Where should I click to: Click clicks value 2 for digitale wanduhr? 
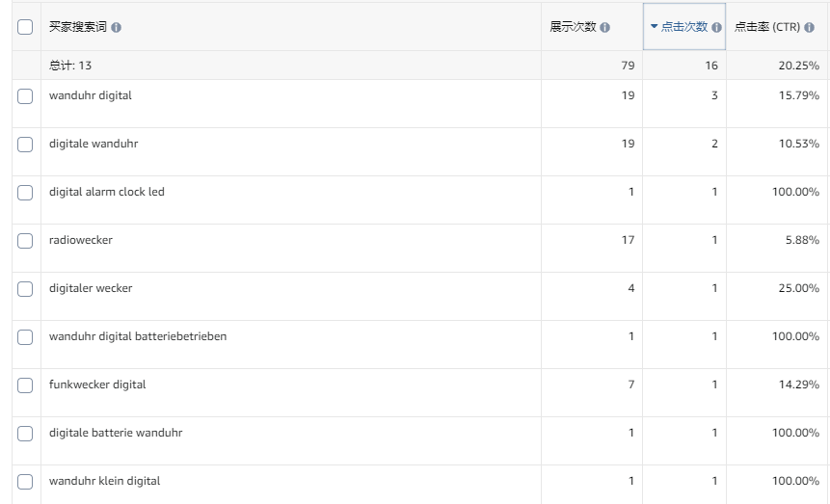click(714, 144)
